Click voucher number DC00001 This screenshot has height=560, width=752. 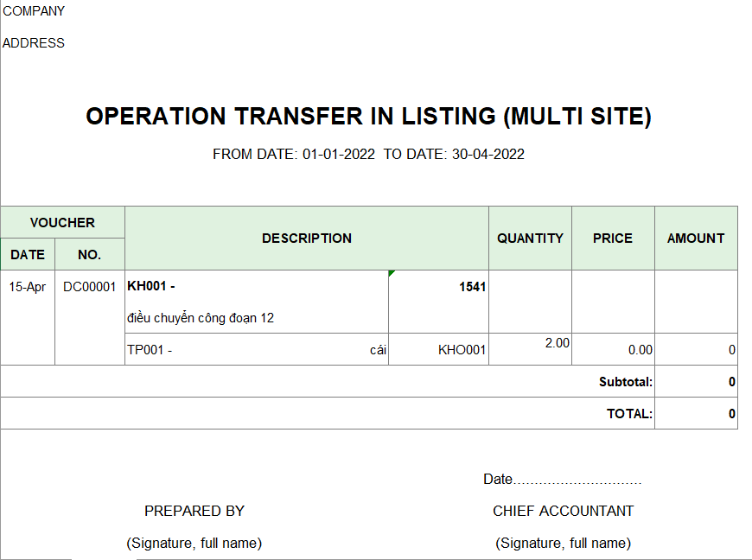(90, 287)
